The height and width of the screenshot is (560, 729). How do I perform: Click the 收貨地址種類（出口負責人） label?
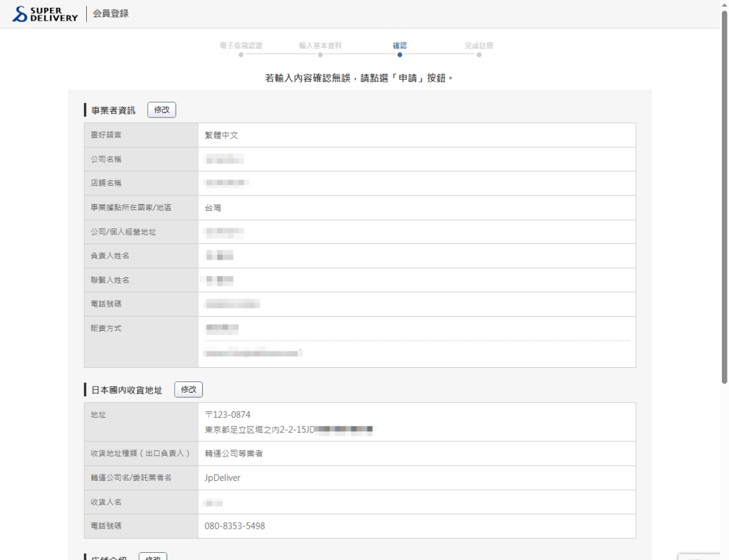pos(141,453)
